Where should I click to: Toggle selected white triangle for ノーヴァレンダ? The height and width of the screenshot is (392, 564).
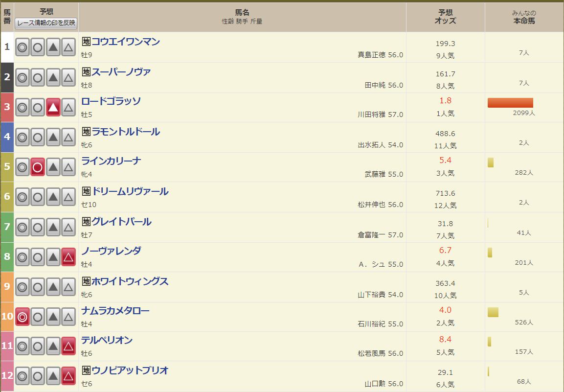pyautogui.click(x=68, y=257)
